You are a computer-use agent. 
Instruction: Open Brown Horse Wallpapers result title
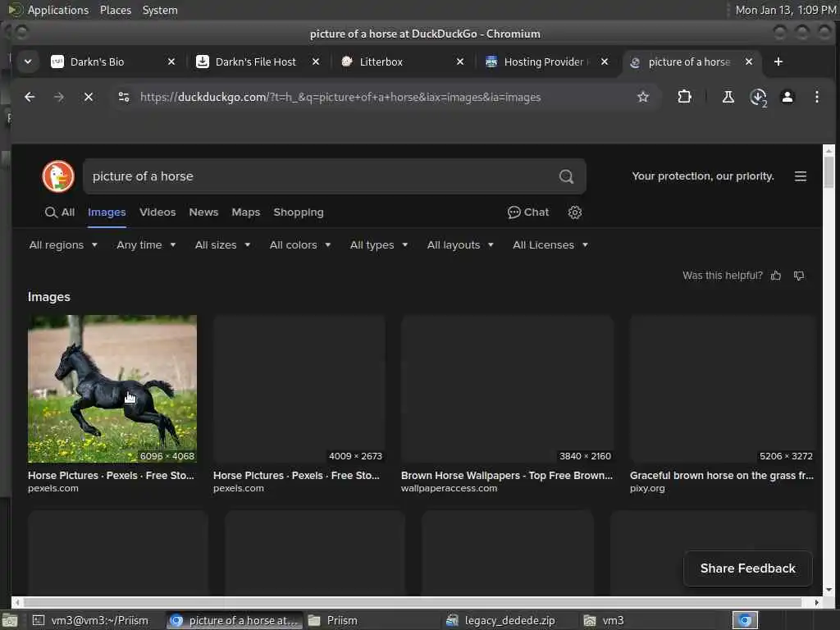coord(507,475)
